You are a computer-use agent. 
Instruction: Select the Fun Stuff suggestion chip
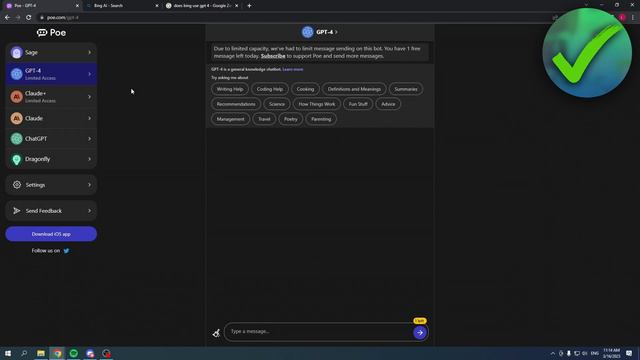point(358,104)
